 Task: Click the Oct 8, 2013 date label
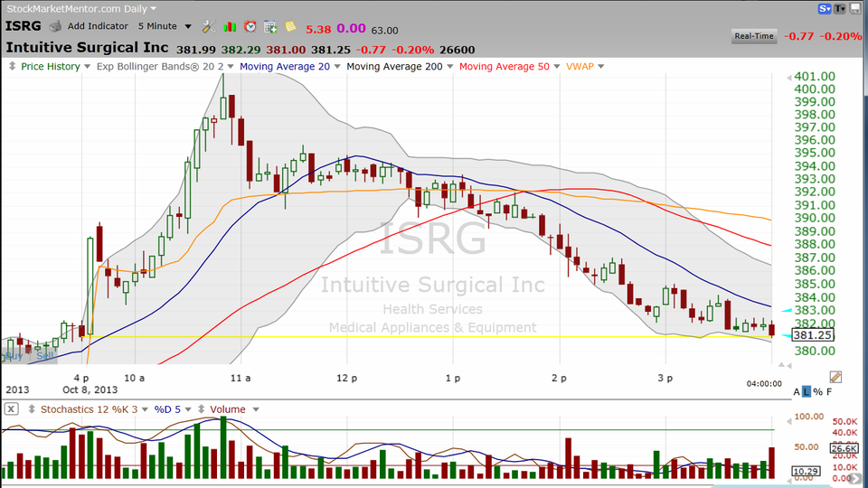(x=90, y=389)
